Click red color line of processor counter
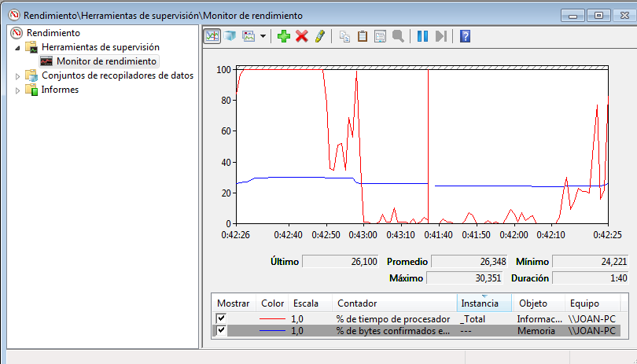Screen dimensions: 637x364 pos(272,319)
